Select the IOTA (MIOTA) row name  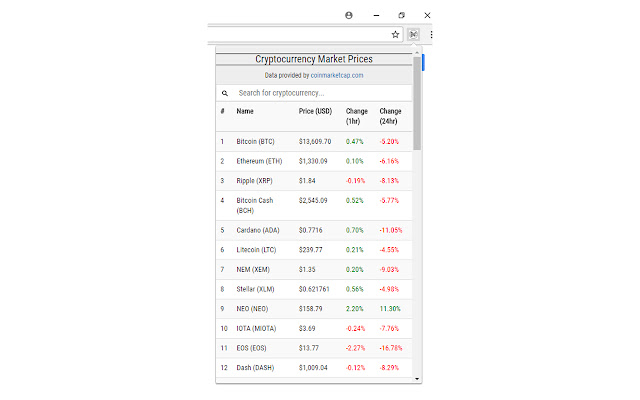tap(256, 328)
